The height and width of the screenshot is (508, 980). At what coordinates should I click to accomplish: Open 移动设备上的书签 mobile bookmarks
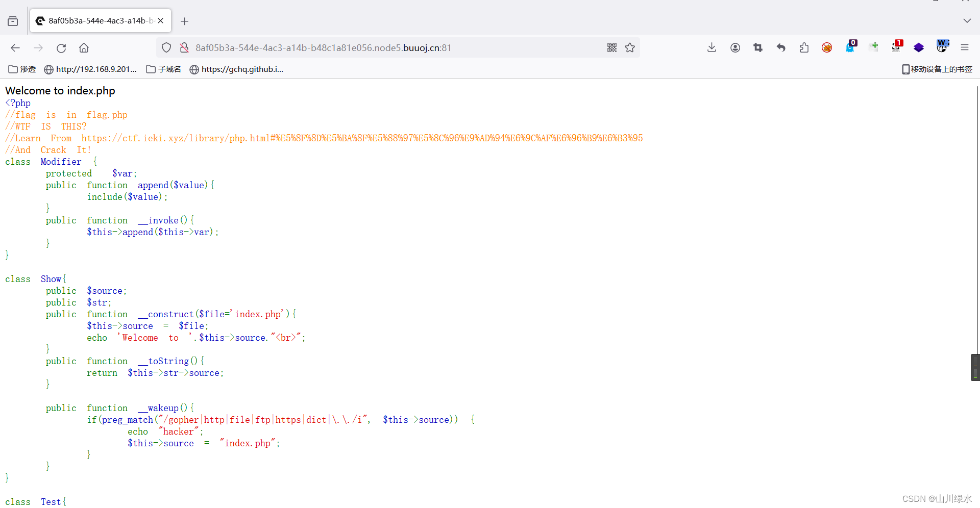pyautogui.click(x=937, y=69)
